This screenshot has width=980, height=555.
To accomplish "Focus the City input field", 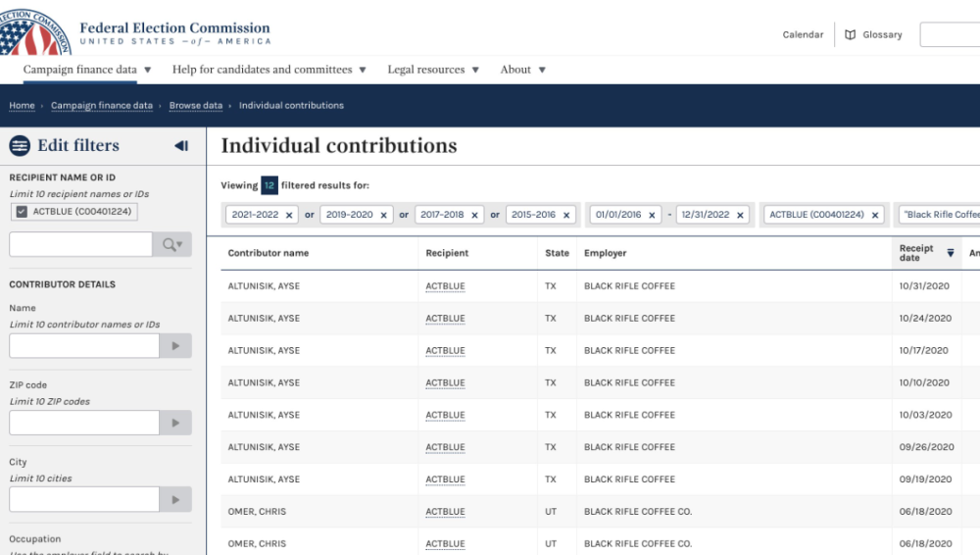I will point(84,500).
